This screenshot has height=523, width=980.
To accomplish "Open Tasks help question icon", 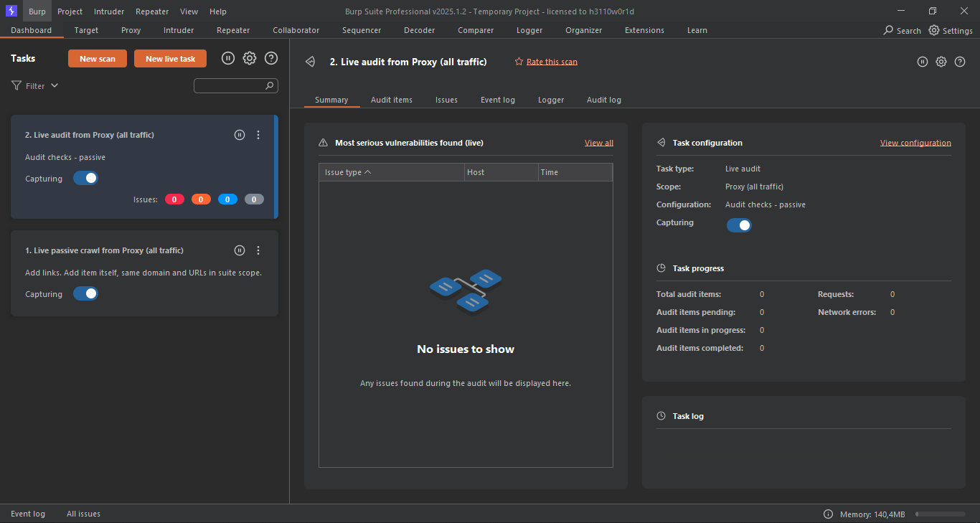I will pos(271,58).
